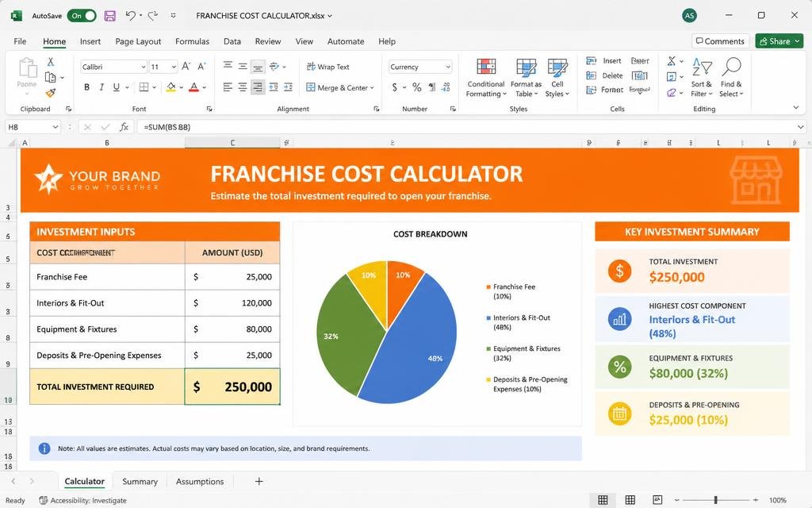812x508 pixels.
Task: Click the AutoSum sigma icon
Action: pyautogui.click(x=671, y=61)
